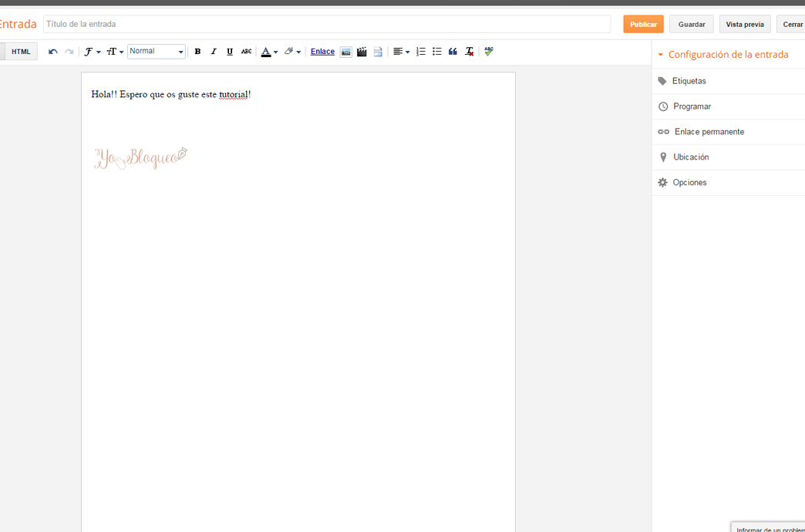This screenshot has width=805, height=532.
Task: Select the YoBloqueo signature image
Action: coord(140,158)
